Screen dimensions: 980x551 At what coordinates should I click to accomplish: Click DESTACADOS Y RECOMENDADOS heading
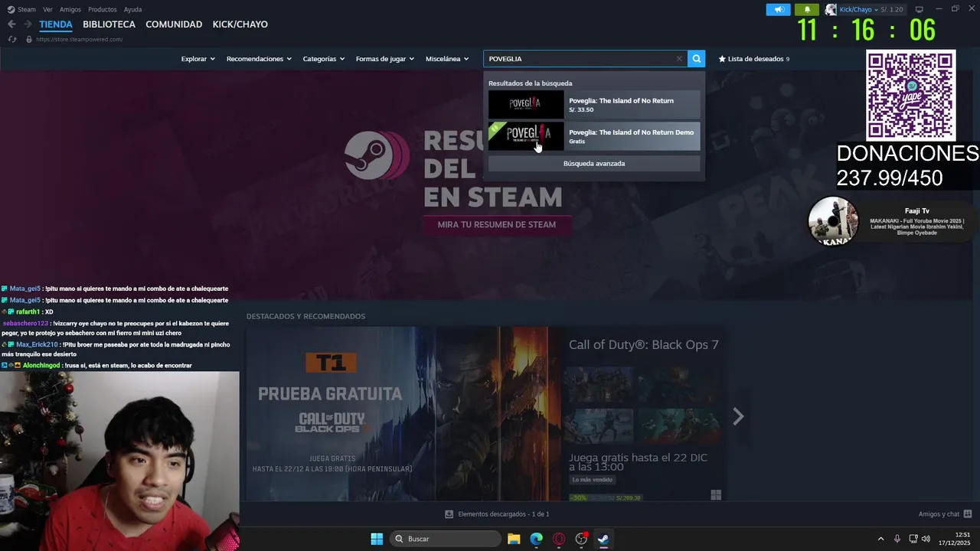tap(305, 316)
